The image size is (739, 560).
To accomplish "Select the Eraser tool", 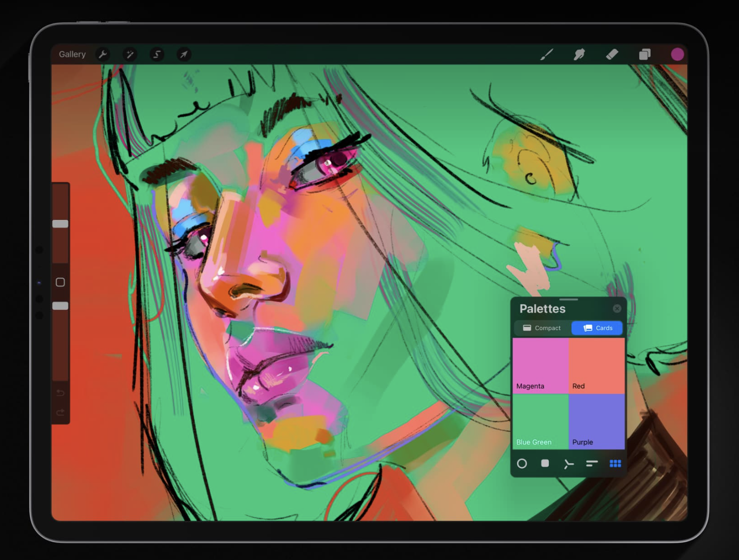I will (612, 54).
